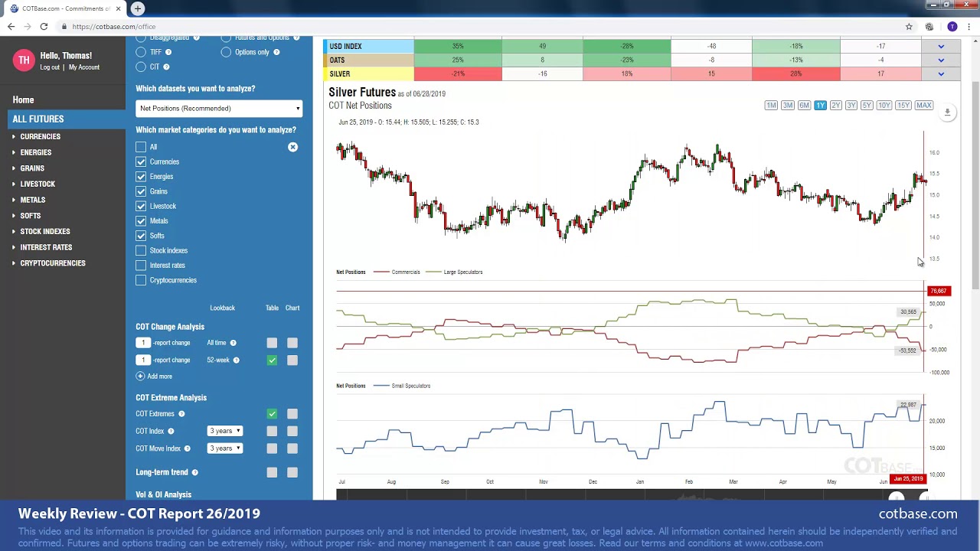The width and height of the screenshot is (980, 551).
Task: Click the TH user avatar
Action: (24, 60)
